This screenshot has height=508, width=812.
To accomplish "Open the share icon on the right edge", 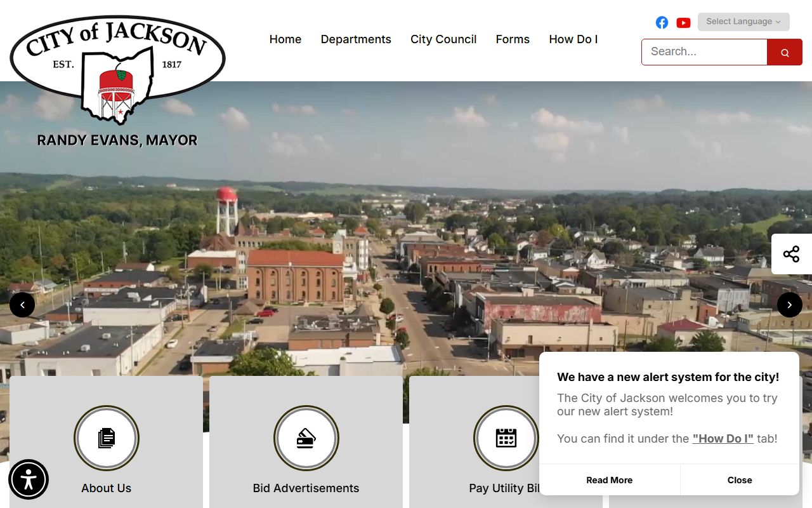I will [791, 255].
